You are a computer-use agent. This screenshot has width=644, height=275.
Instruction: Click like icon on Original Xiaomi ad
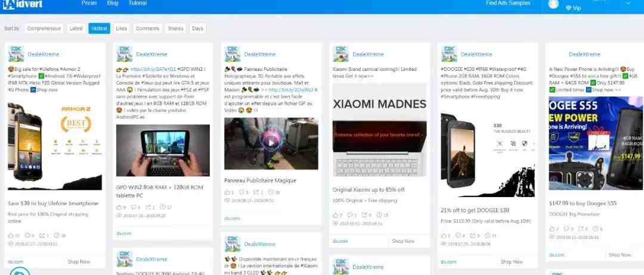coord(336,215)
